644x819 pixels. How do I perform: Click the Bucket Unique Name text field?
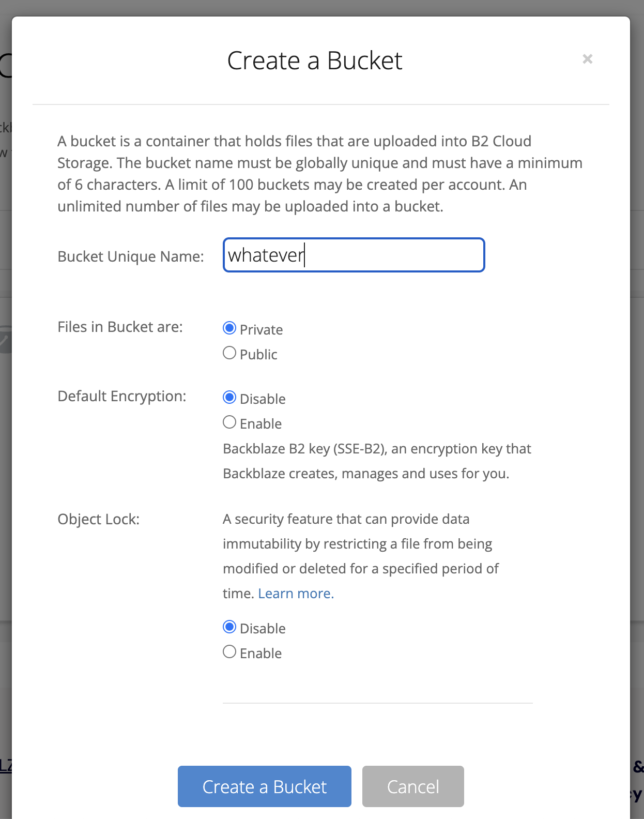[x=354, y=255]
